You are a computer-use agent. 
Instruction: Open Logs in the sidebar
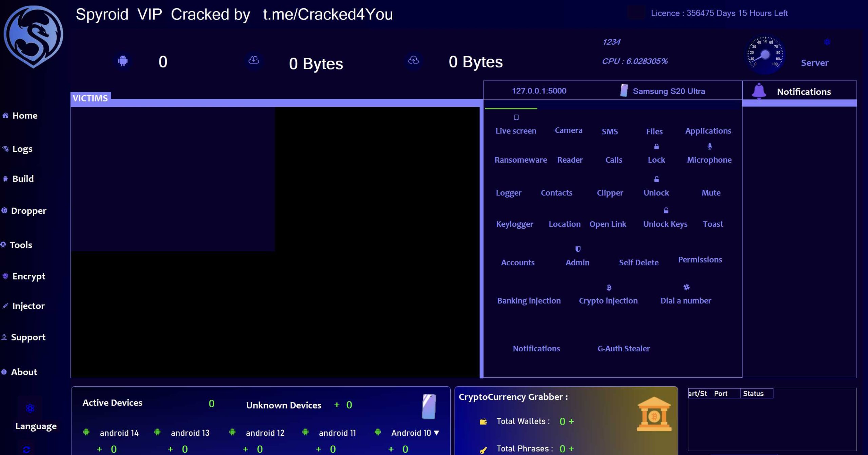coord(22,149)
